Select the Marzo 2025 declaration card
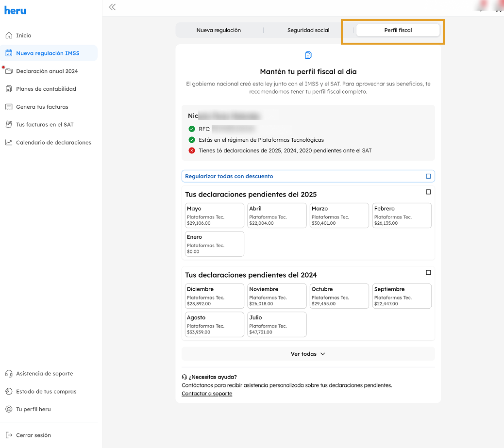Screen dimensions: 504x448 coord(339,216)
